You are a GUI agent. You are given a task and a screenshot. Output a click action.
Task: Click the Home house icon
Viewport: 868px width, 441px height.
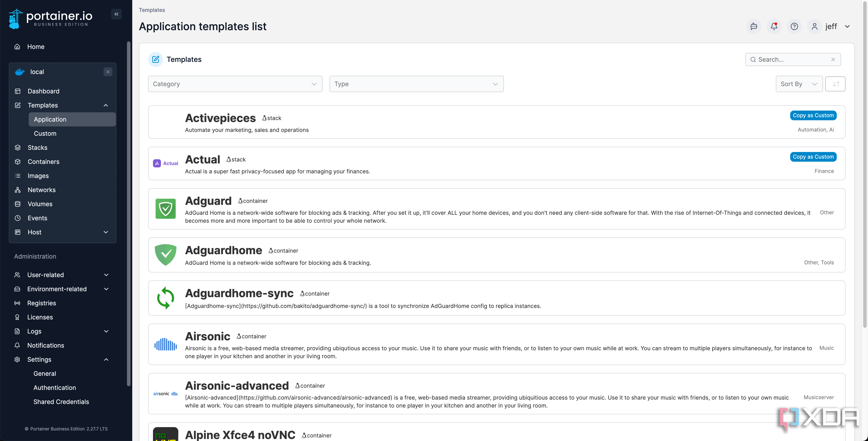pos(17,46)
